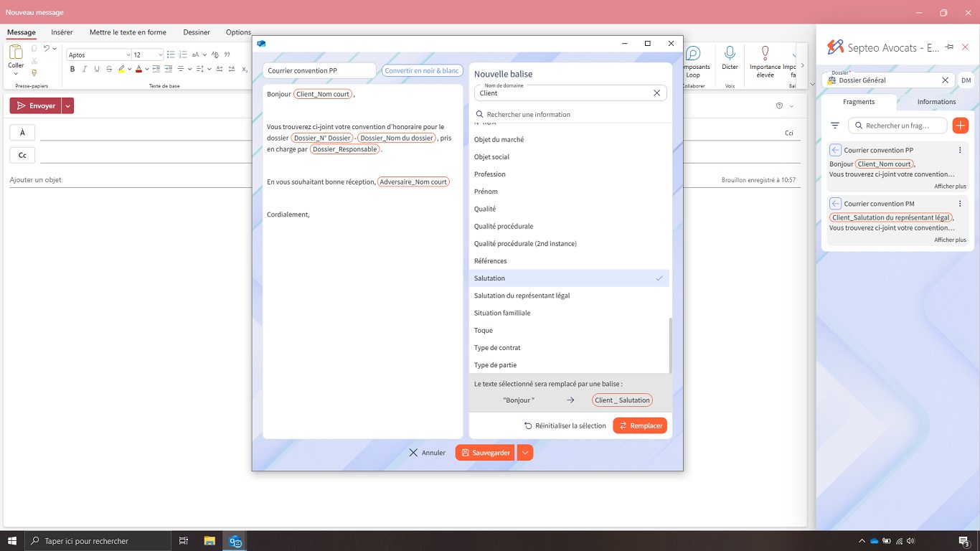Open the font size 12 dropdown
Viewport: 980px width, 551px height.
160,55
